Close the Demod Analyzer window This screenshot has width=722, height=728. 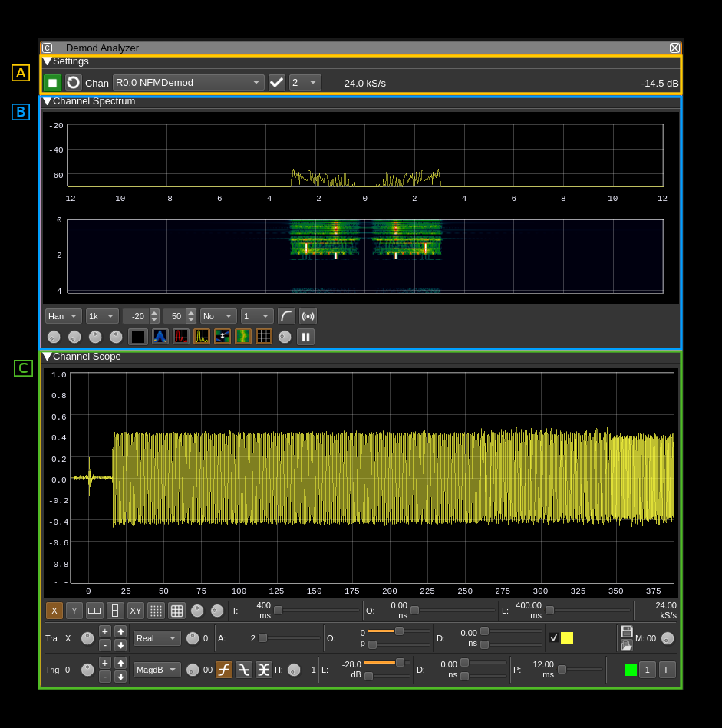674,48
